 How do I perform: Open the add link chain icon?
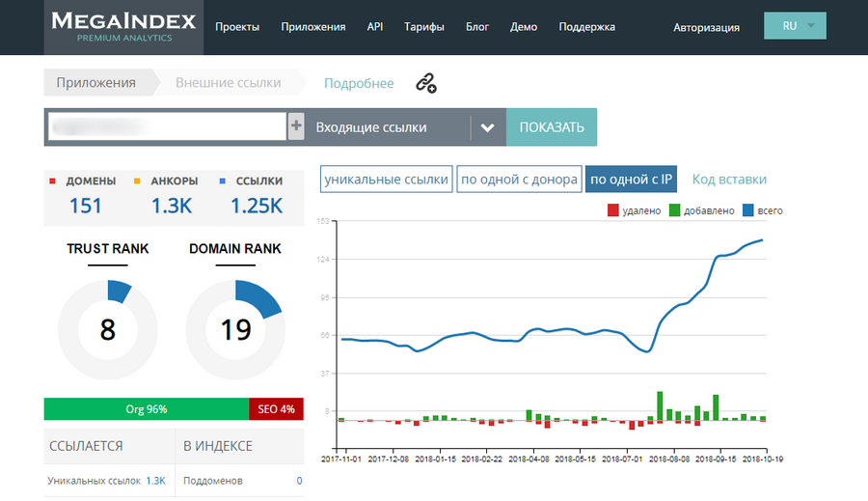pos(425,83)
